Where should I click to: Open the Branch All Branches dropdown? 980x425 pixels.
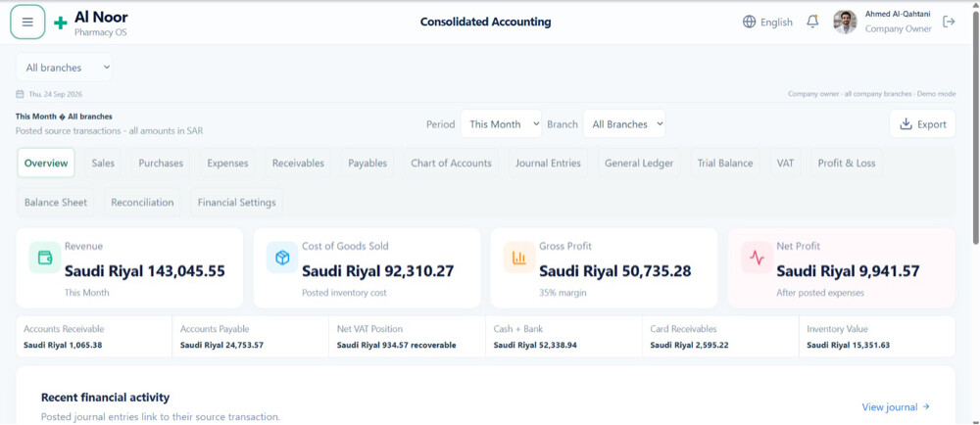click(x=623, y=123)
